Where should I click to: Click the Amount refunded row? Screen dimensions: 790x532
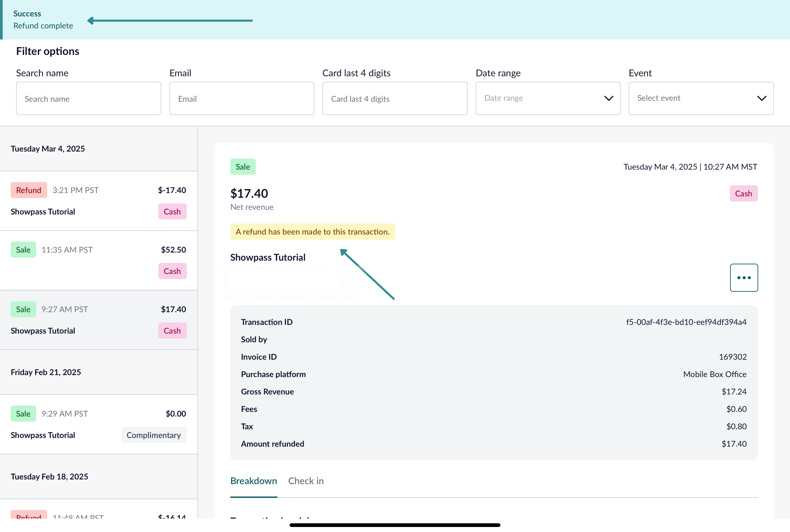click(494, 444)
